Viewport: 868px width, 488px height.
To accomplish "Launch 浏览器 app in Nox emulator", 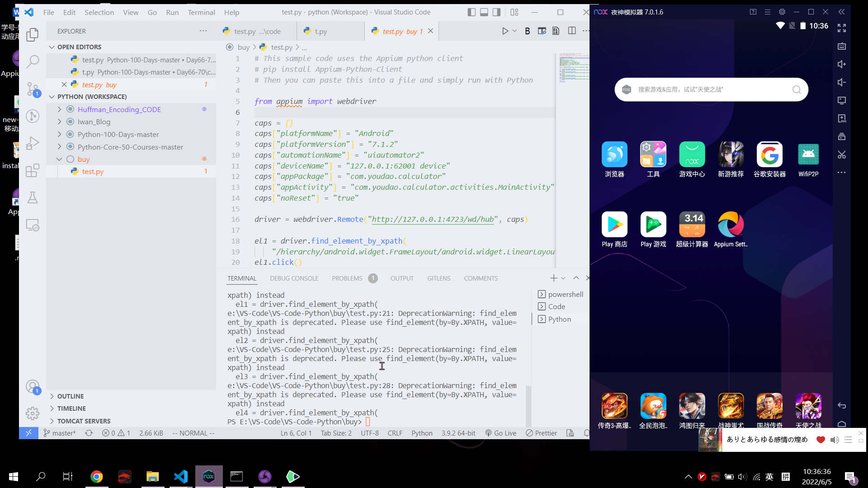I will coord(614,160).
